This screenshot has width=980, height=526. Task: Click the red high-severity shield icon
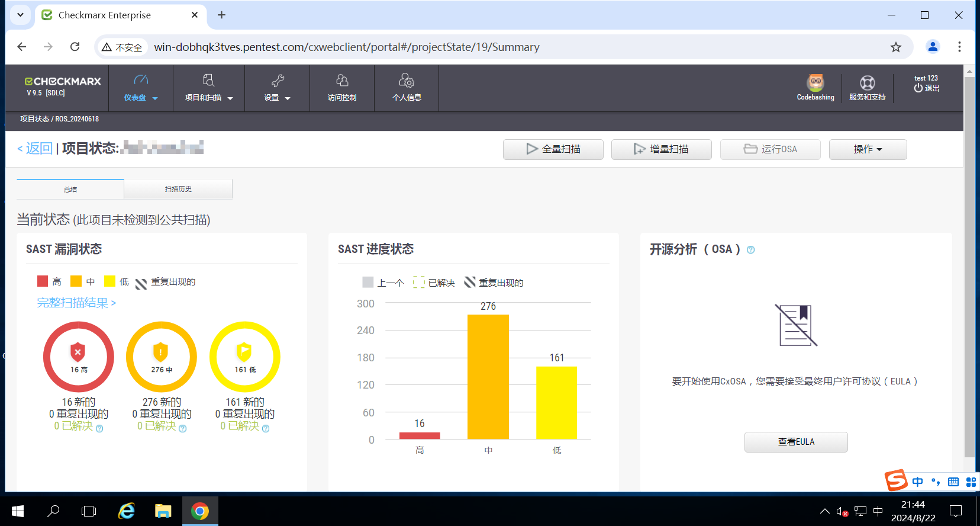pyautogui.click(x=78, y=352)
